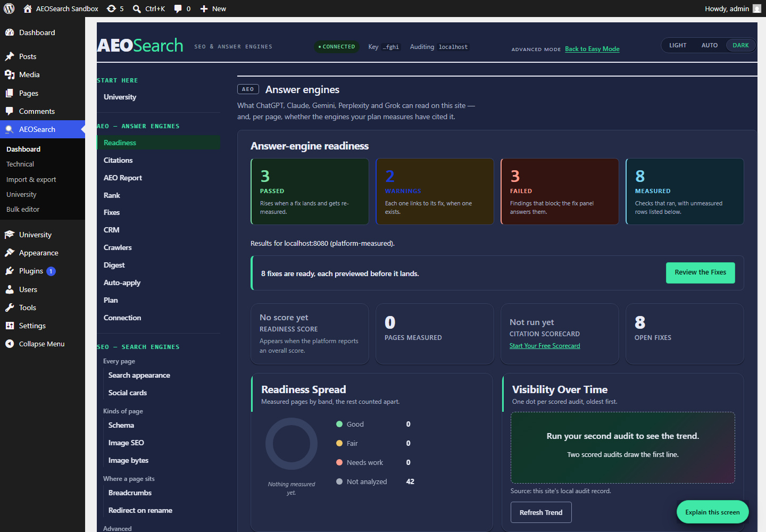Click the Media icon in sidebar
Viewport: 766px width, 532px height.
pos(10,74)
